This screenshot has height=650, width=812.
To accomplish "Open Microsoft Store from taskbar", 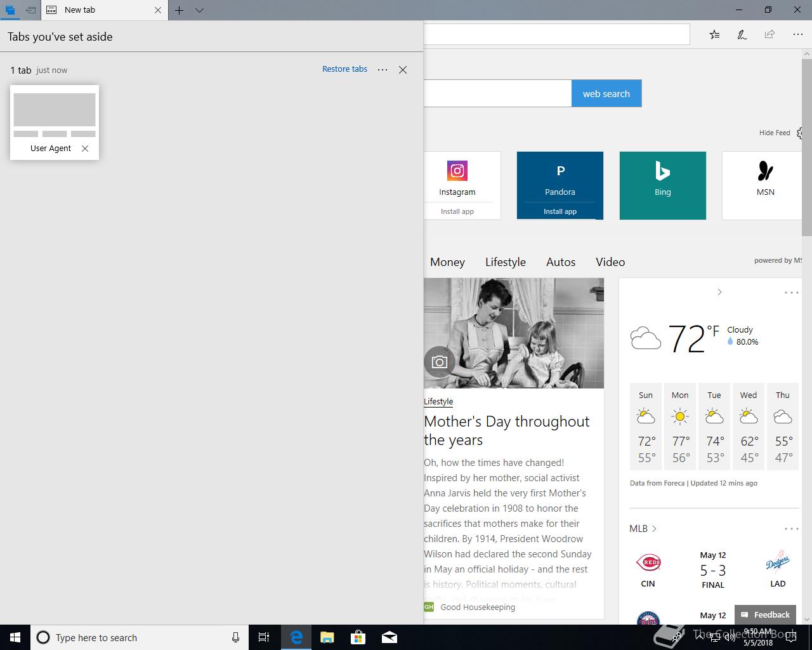I will (x=358, y=637).
